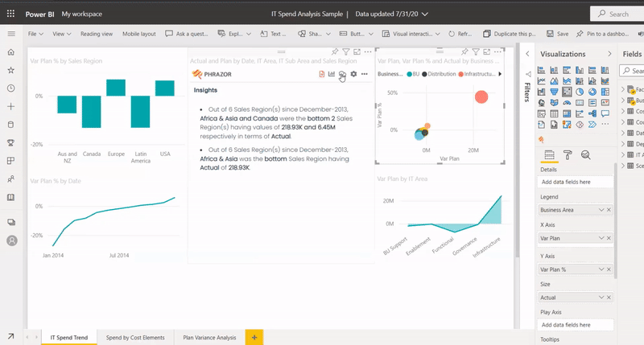Open Mobile layout
This screenshot has height=345, width=644.
[x=138, y=34]
